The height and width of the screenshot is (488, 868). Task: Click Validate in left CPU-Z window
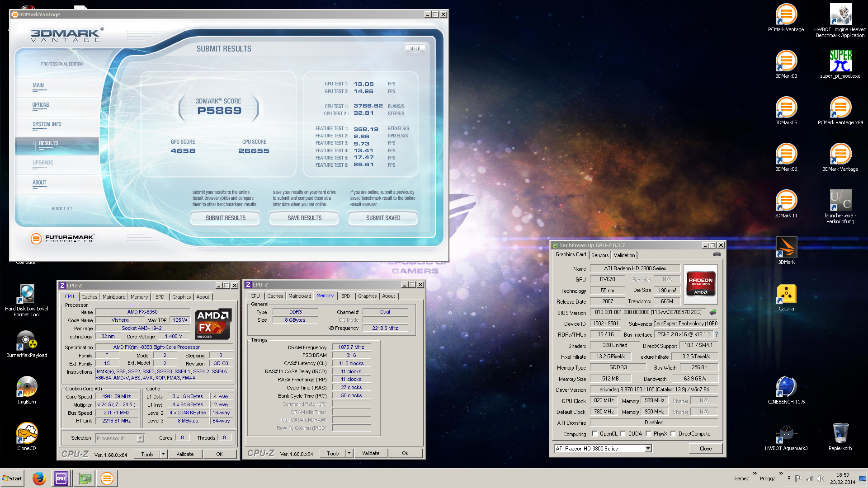click(x=185, y=454)
